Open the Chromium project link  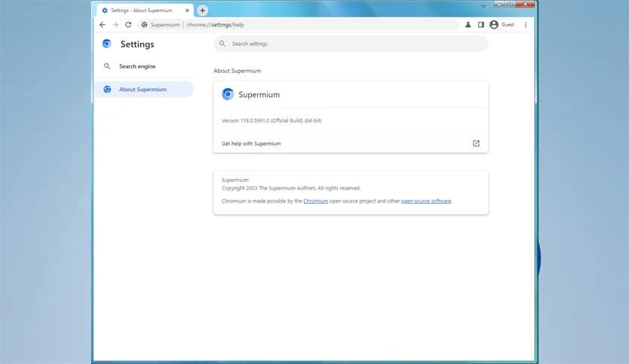[316, 202]
